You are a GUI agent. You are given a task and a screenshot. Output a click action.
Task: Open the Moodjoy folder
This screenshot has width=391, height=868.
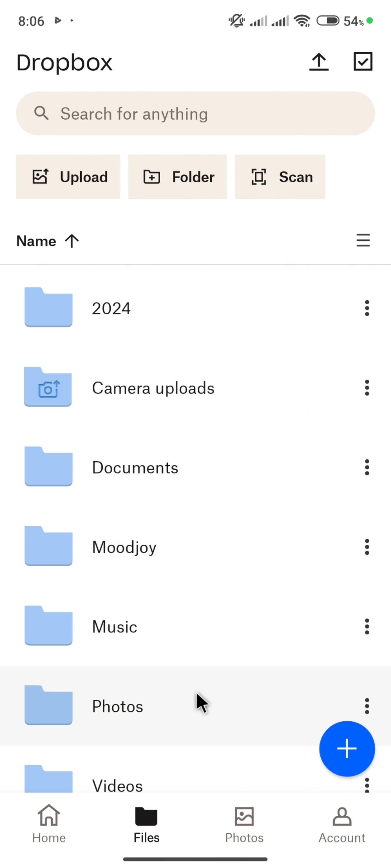(x=124, y=547)
